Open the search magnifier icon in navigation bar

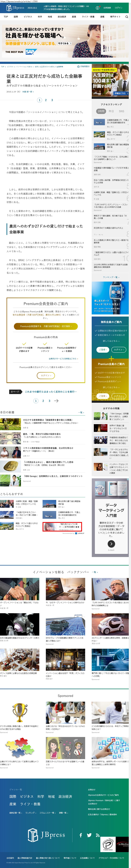[127, 17]
